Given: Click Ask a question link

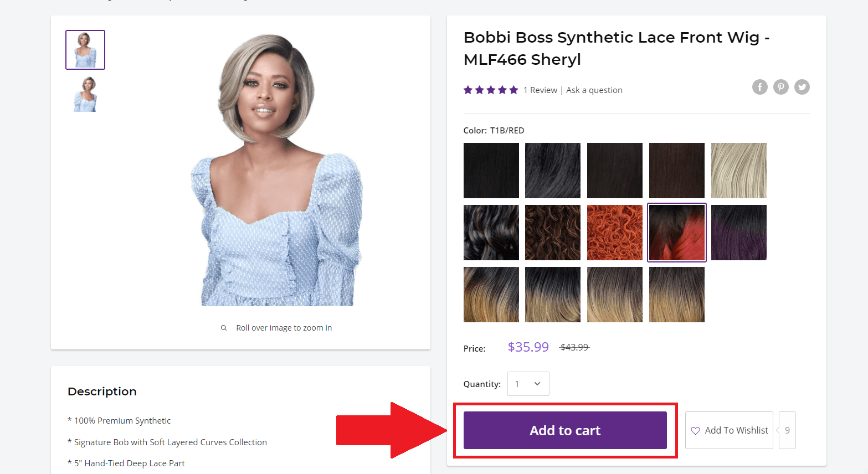Looking at the screenshot, I should 594,90.
